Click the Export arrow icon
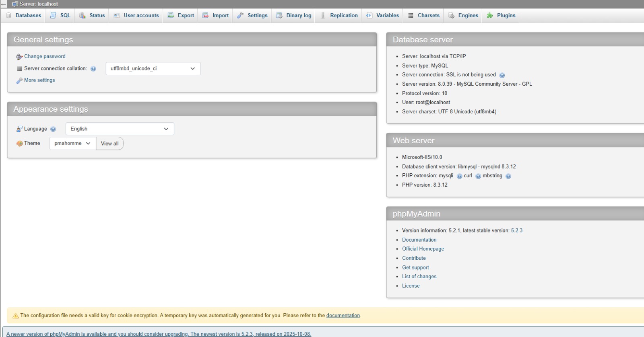The width and height of the screenshot is (644, 337). pos(171,15)
